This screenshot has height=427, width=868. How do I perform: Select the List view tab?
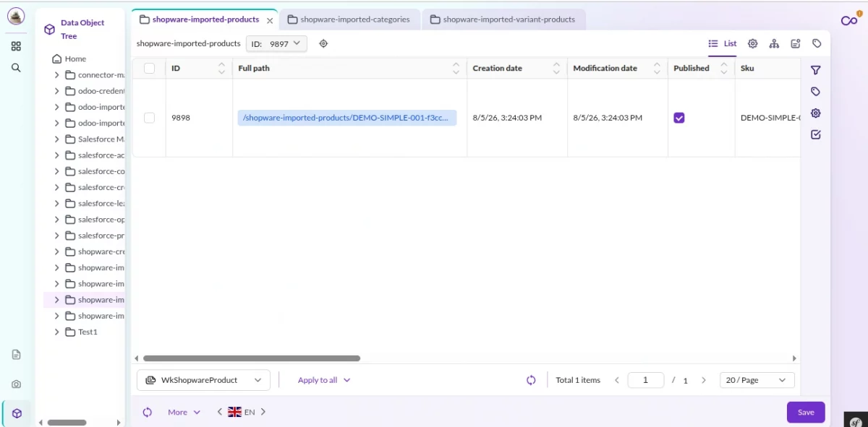pos(723,43)
